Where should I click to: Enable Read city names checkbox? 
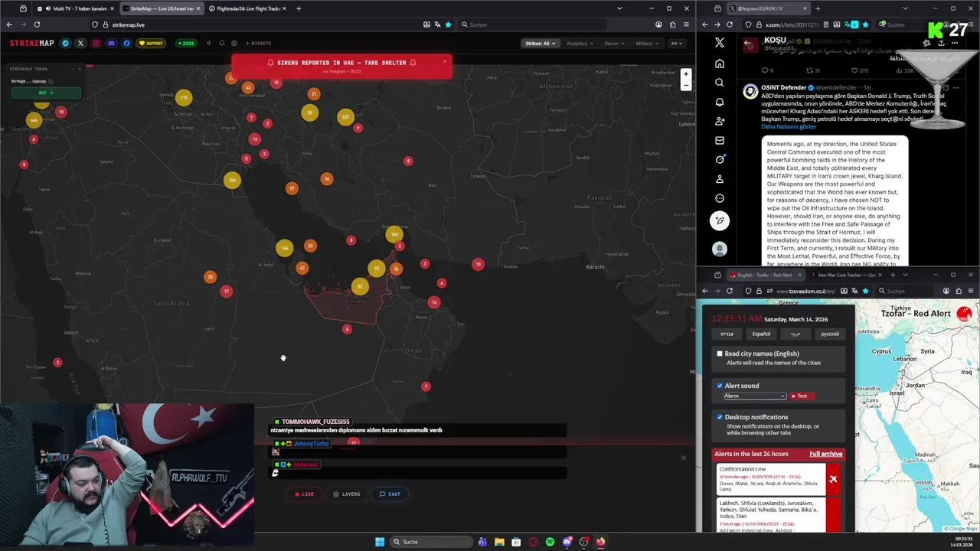point(720,354)
